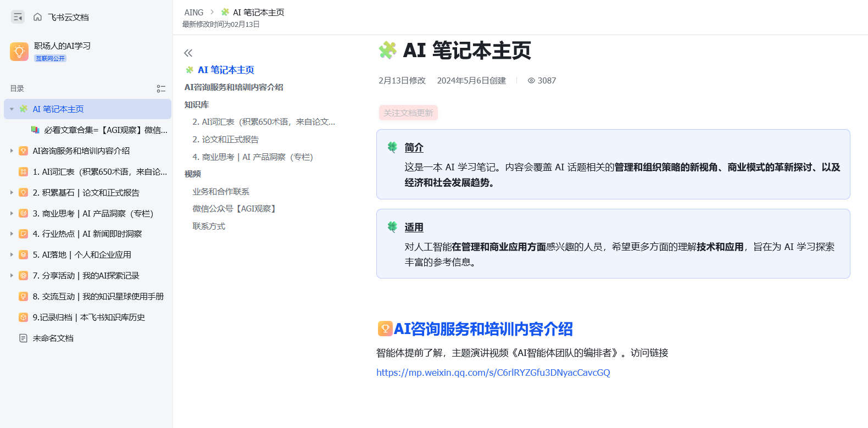Click the eye view-count icon near 3087
Viewport: 868px width, 428px height.
coord(531,80)
